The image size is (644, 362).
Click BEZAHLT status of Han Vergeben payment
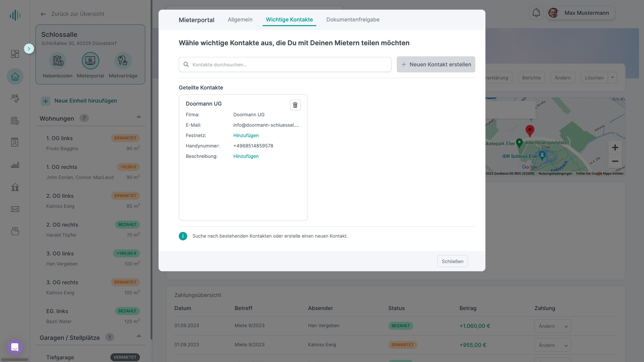click(x=400, y=326)
